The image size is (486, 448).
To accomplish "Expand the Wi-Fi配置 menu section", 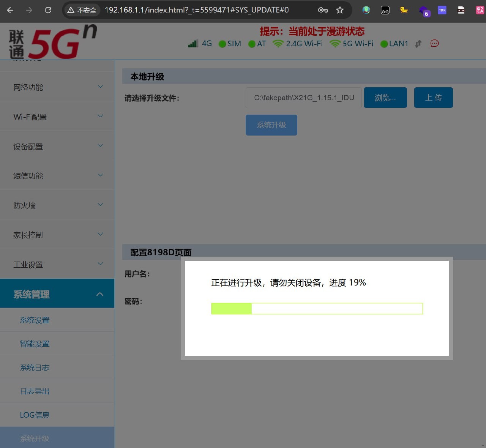I will tap(57, 117).
